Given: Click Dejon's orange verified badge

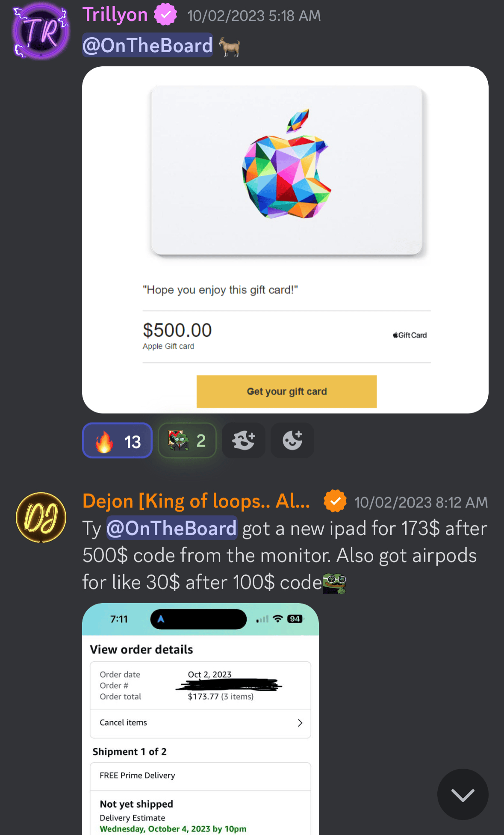Looking at the screenshot, I should (x=335, y=501).
